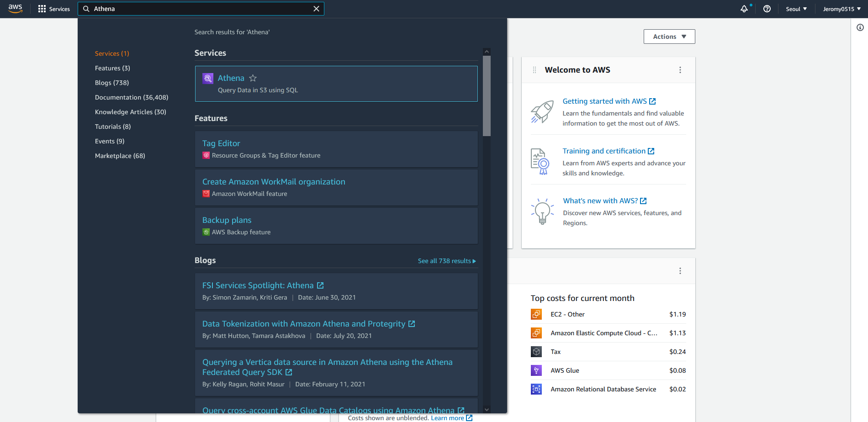Click the scrollbar down arrow

487,410
